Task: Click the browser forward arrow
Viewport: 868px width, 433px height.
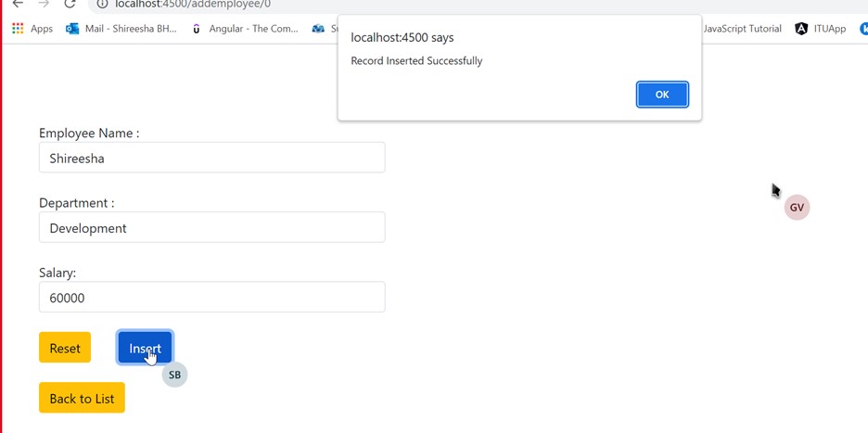Action: coord(44,4)
